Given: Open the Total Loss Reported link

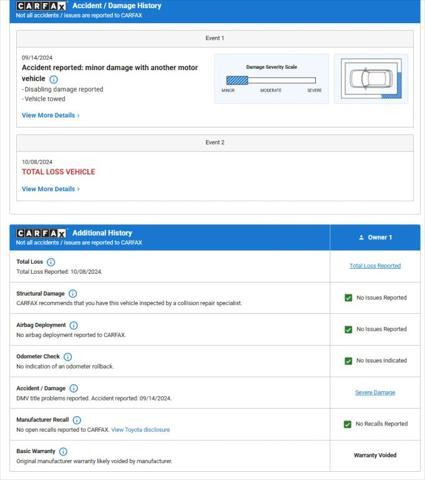Looking at the screenshot, I should click(x=375, y=266).
